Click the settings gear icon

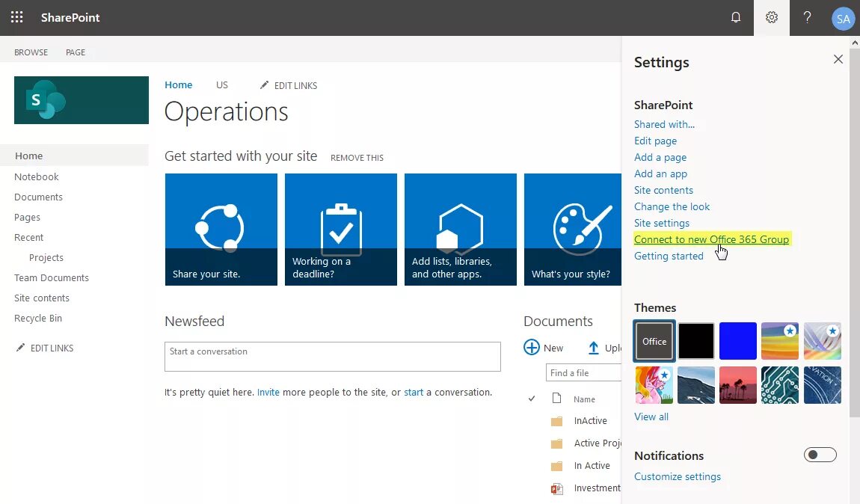pyautogui.click(x=772, y=17)
